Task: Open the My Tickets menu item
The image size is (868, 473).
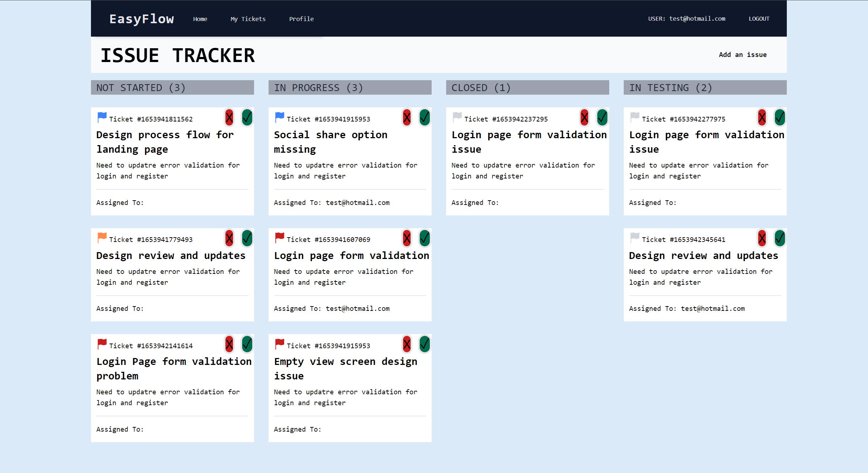Action: click(x=248, y=18)
